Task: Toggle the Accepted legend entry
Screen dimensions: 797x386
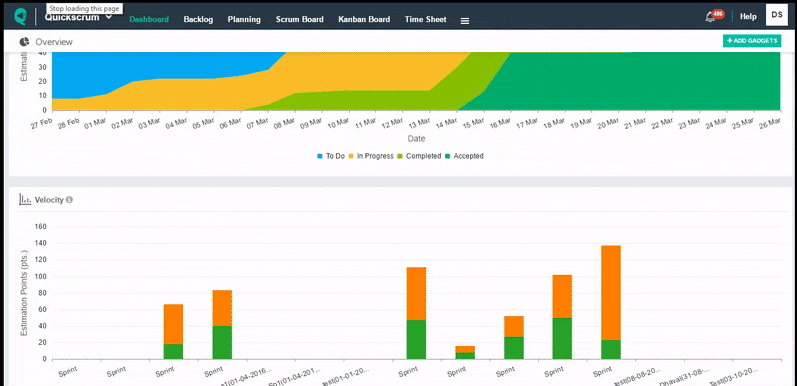Action: 465,156
